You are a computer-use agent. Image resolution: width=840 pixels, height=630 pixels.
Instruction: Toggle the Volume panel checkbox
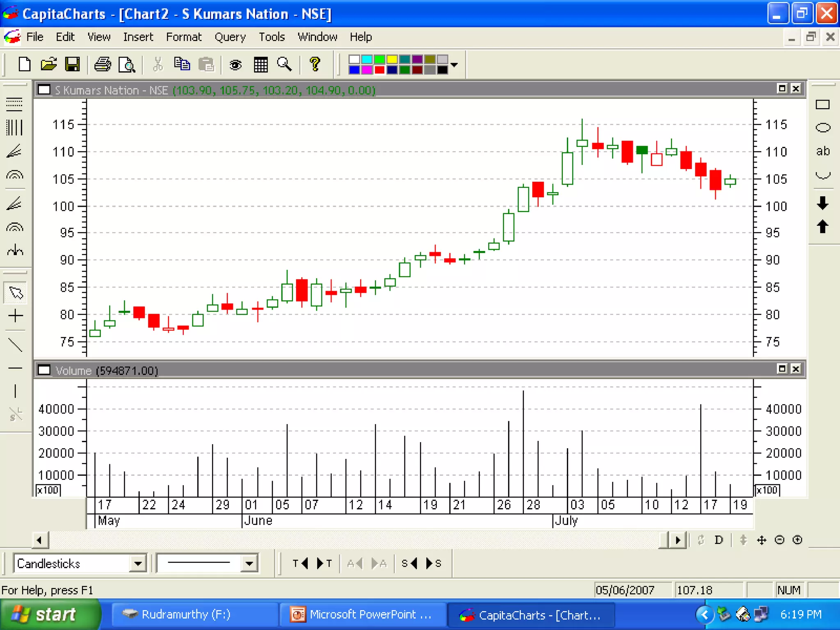click(x=44, y=370)
